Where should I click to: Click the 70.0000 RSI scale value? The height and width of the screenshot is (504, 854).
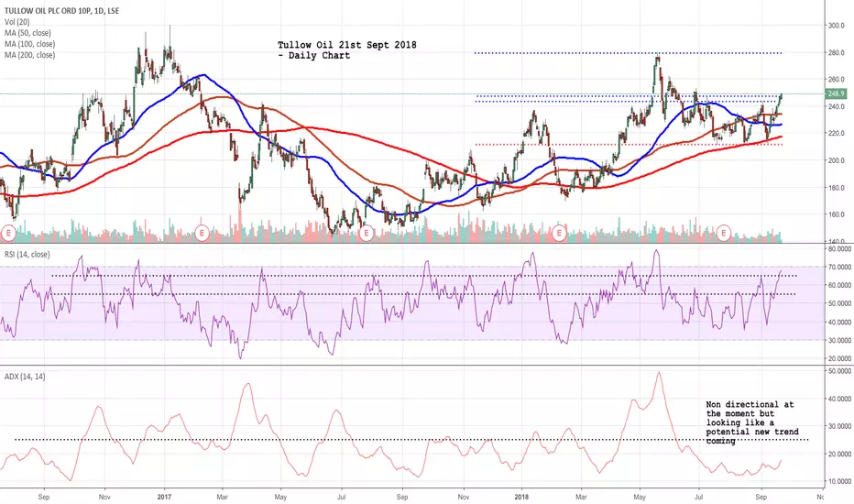click(x=840, y=267)
